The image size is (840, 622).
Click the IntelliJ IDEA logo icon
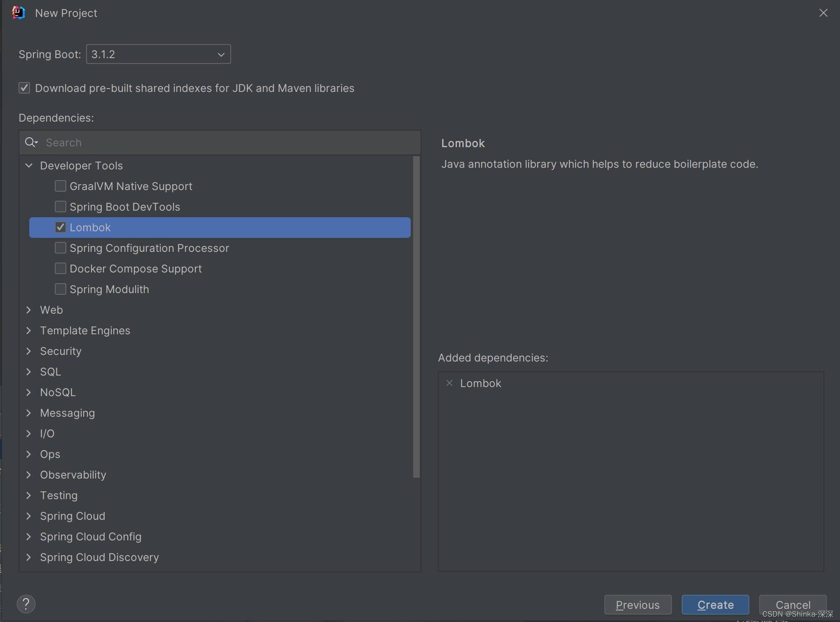18,13
